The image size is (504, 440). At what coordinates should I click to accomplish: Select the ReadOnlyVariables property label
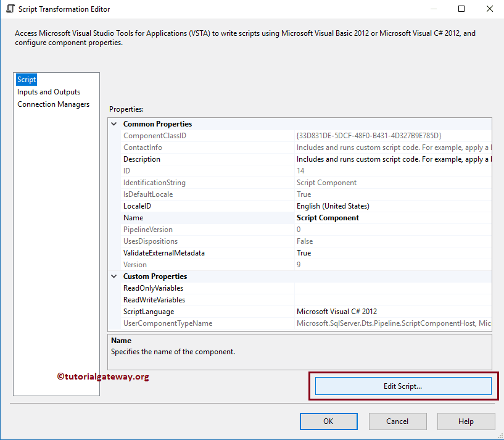154,288
